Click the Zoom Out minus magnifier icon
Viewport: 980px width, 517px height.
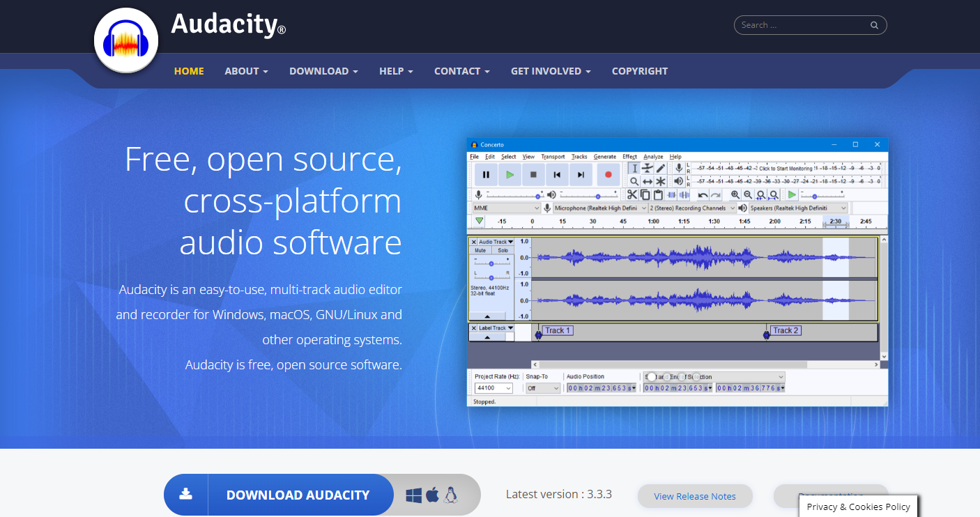click(x=748, y=195)
